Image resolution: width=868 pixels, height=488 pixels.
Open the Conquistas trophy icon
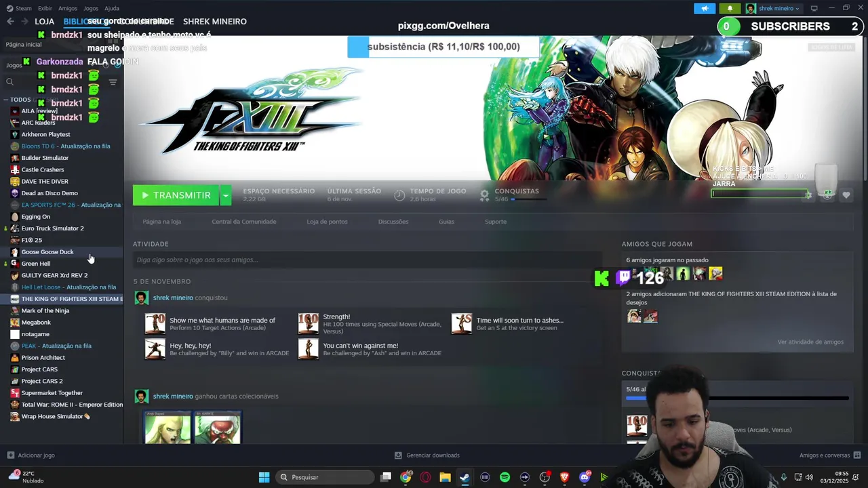[484, 195]
